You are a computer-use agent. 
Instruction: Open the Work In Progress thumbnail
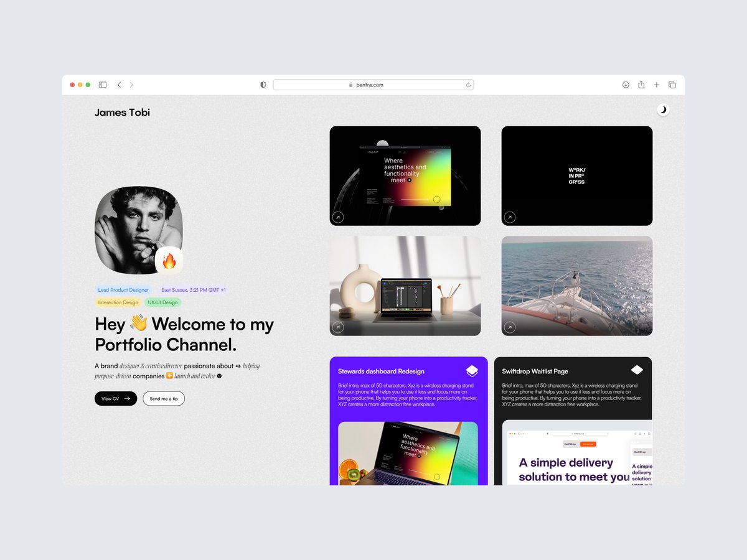pyautogui.click(x=577, y=175)
